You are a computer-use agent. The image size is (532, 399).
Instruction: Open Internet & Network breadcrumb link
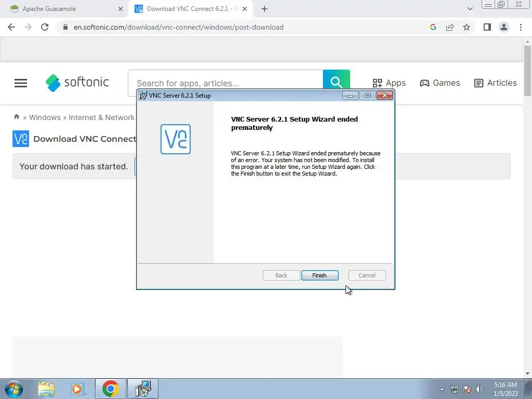coord(101,117)
